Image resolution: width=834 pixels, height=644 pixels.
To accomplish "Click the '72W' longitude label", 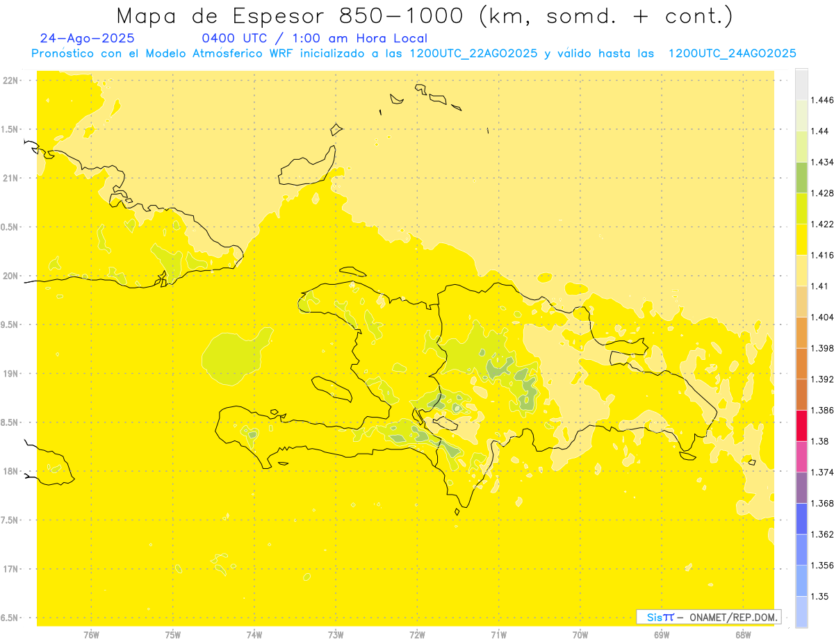I will click(x=417, y=634).
